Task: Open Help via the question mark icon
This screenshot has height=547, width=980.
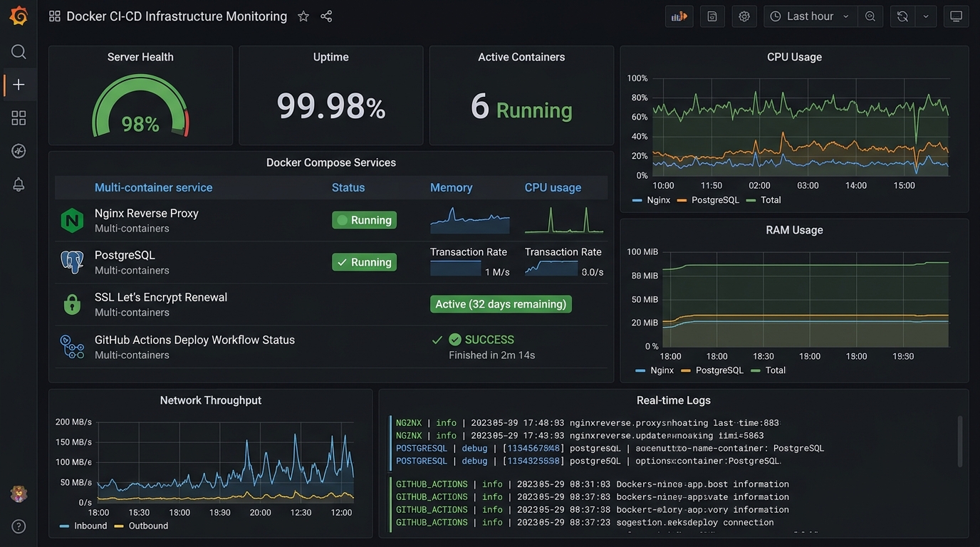Action: 19,526
